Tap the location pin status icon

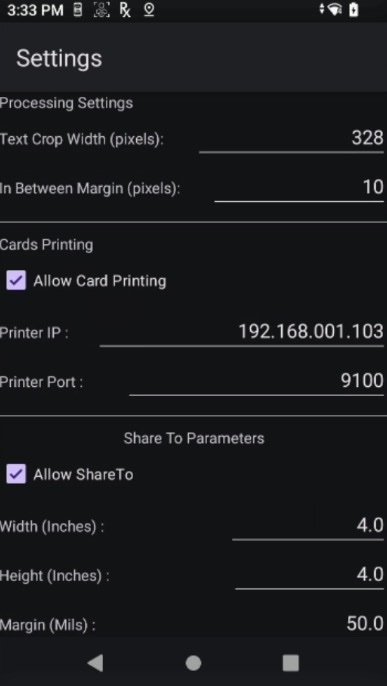point(149,10)
